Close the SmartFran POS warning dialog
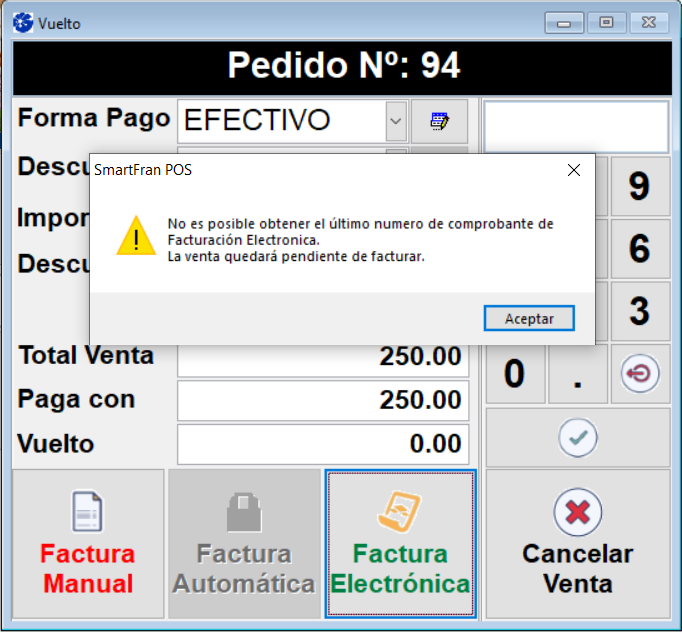Image resolution: width=682 pixels, height=632 pixels. pos(573,170)
